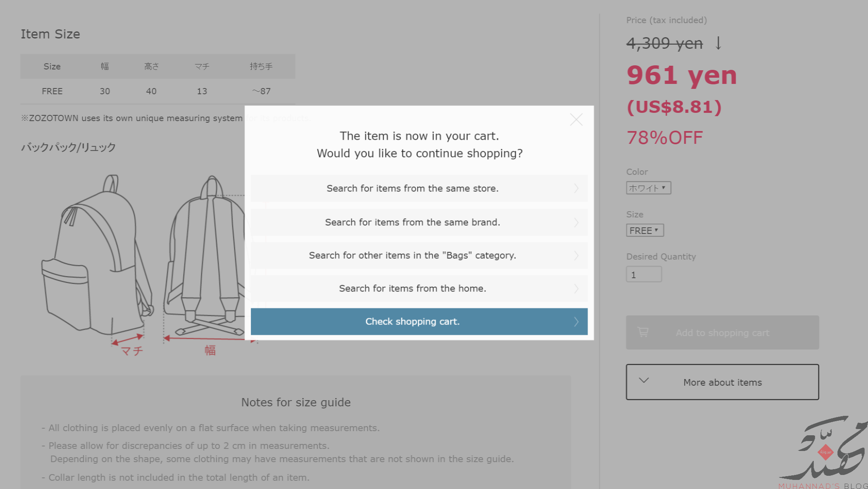The height and width of the screenshot is (489, 868).
Task: Click the Desired Quantity input field
Action: click(644, 275)
